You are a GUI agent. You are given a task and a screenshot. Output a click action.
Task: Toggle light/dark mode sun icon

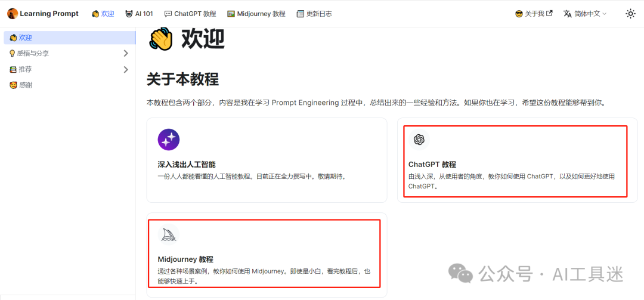click(630, 14)
